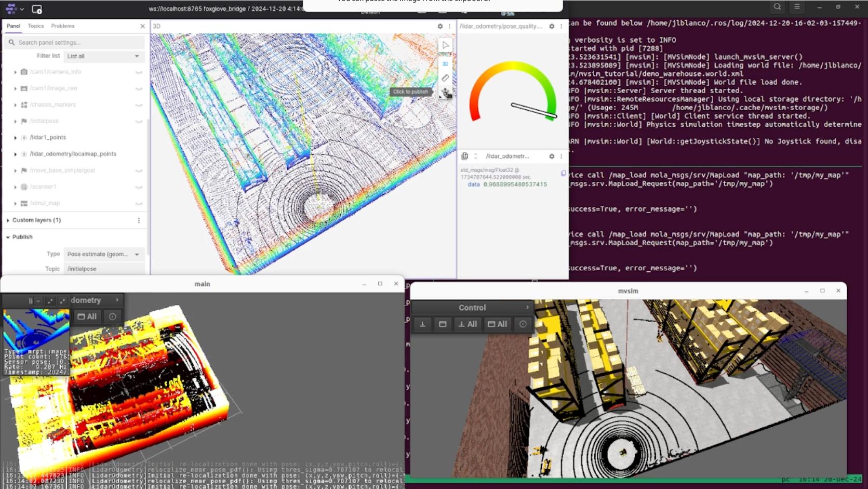Open the publish Type dropdown
Viewport: 868px width, 489px height.
(103, 254)
